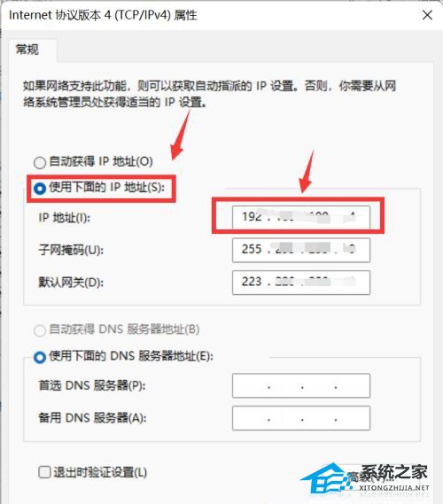Click the 255 octet in subnet mask box
Image resolution: width=443 pixels, height=504 pixels.
coord(252,249)
